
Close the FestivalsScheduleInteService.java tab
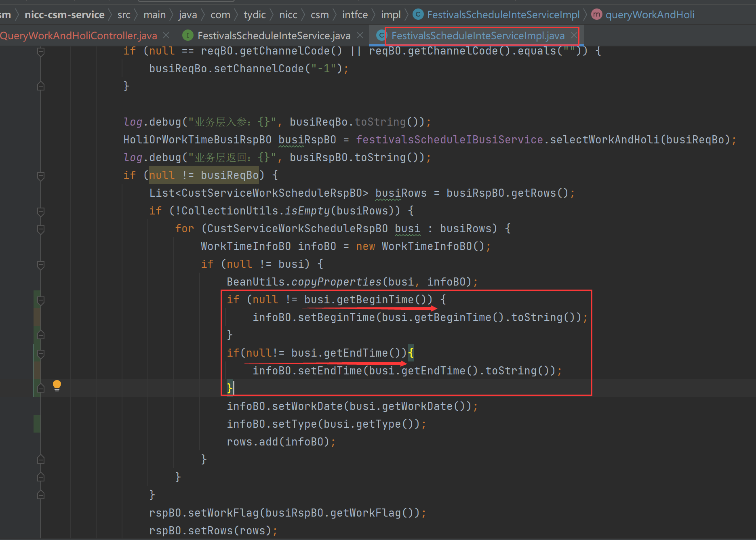(x=360, y=35)
